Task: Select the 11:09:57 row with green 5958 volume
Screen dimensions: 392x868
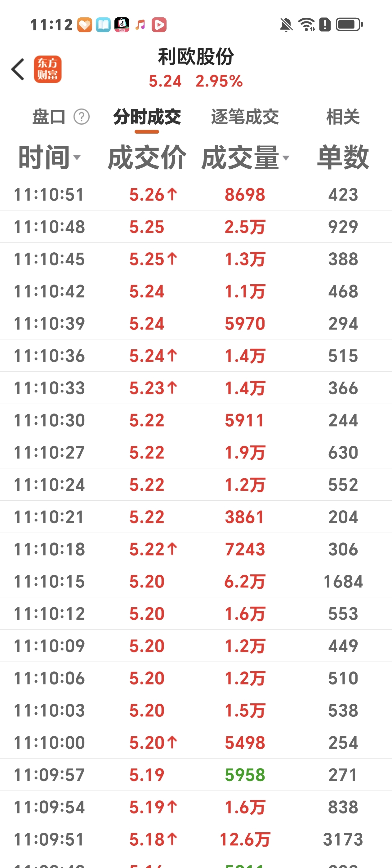Action: (x=196, y=775)
